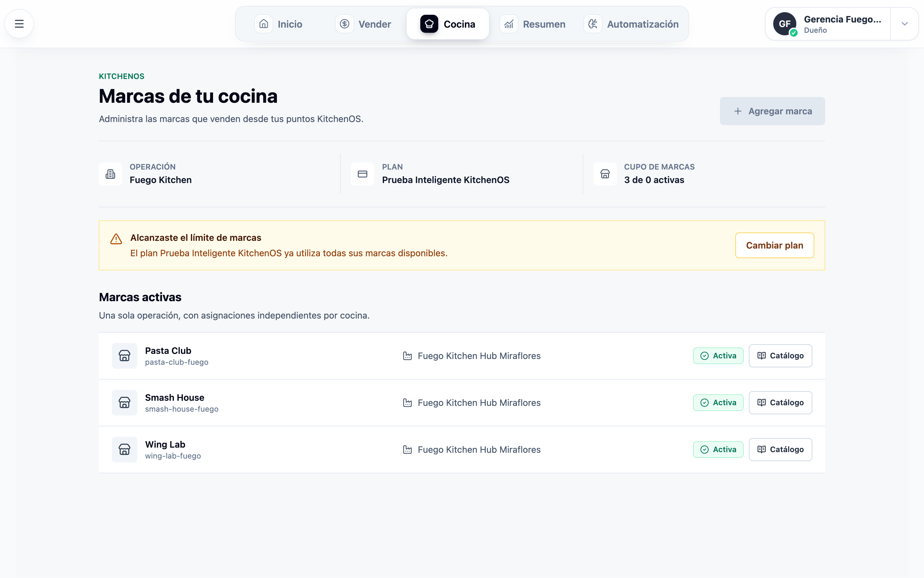Click the Resumen chart icon
The width and height of the screenshot is (924, 578).
point(509,24)
